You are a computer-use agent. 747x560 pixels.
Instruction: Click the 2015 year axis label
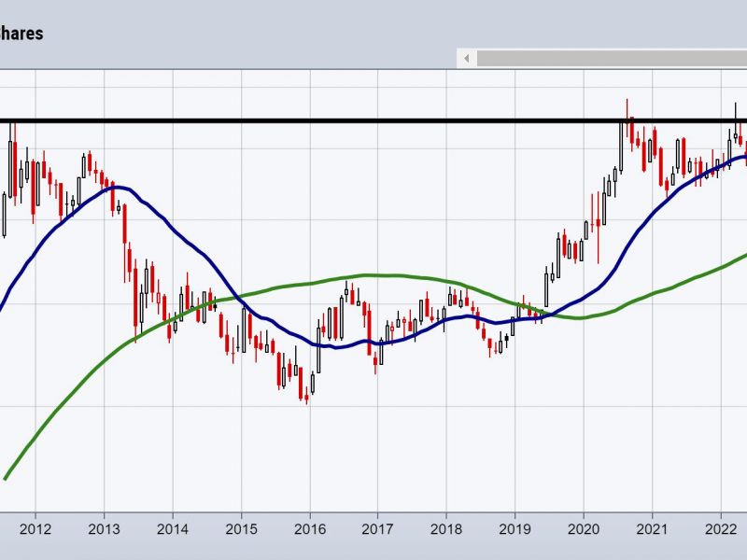[x=241, y=529]
